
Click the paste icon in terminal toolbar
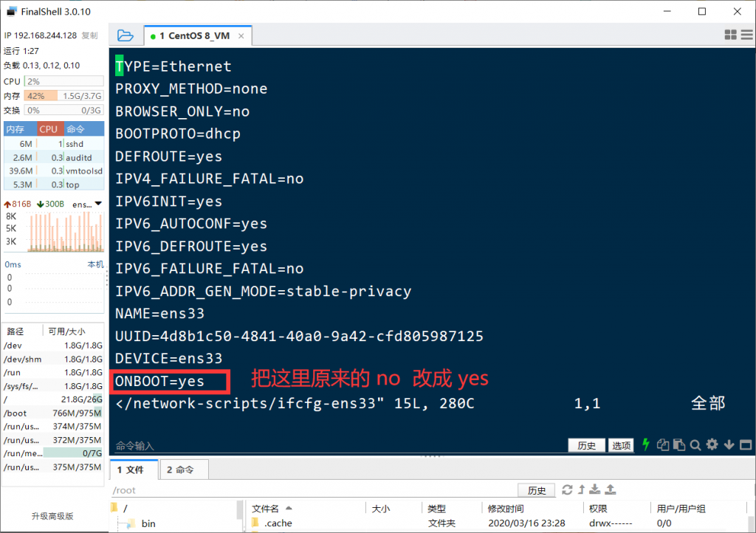679,445
